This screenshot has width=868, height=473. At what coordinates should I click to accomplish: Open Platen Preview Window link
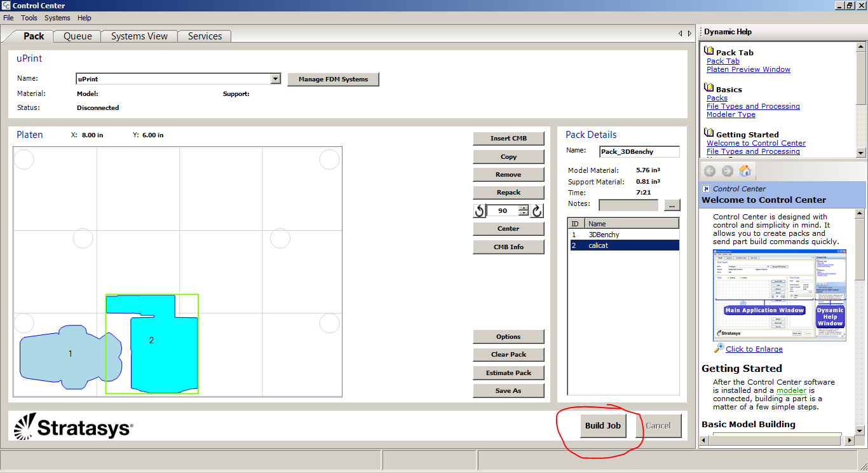[749, 69]
